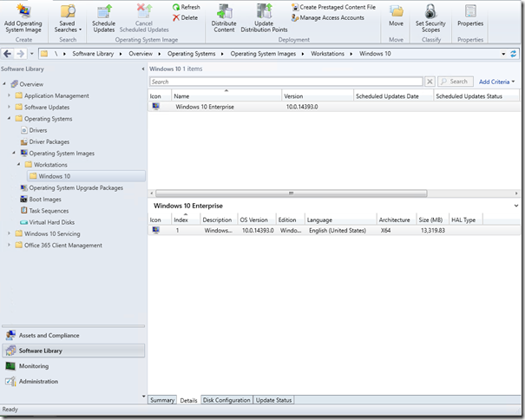
Task: Switch to Update Status tab
Action: click(274, 400)
